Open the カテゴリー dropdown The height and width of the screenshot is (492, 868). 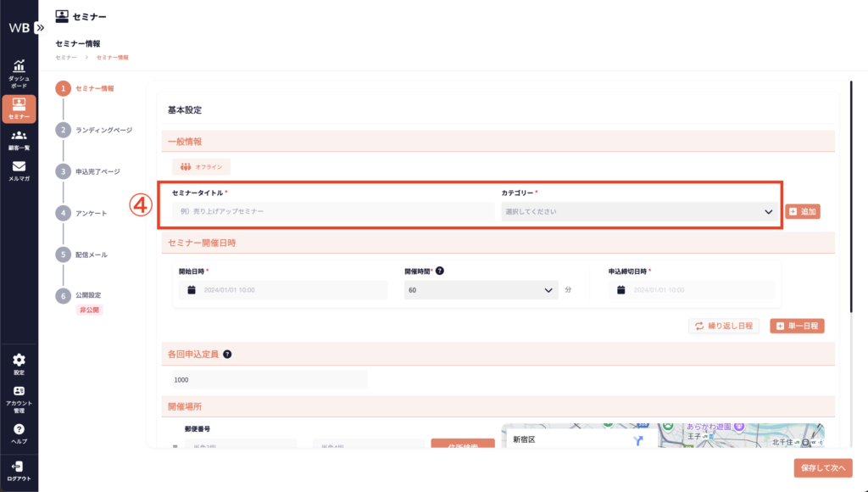tap(638, 211)
